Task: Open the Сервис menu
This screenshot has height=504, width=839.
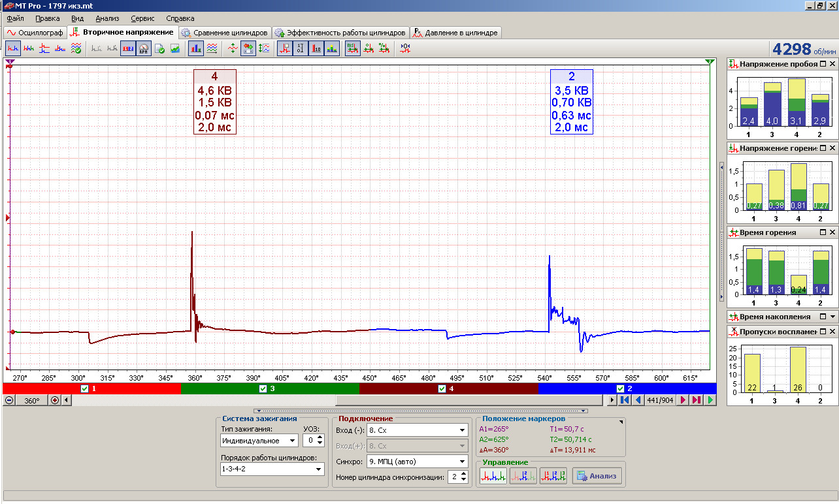Action: (x=143, y=18)
